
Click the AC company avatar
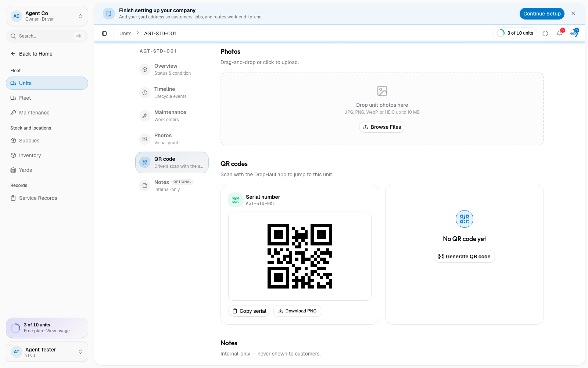click(17, 16)
